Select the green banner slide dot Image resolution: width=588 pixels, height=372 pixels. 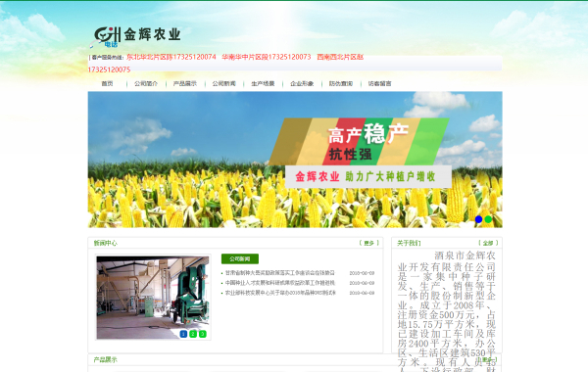point(488,219)
